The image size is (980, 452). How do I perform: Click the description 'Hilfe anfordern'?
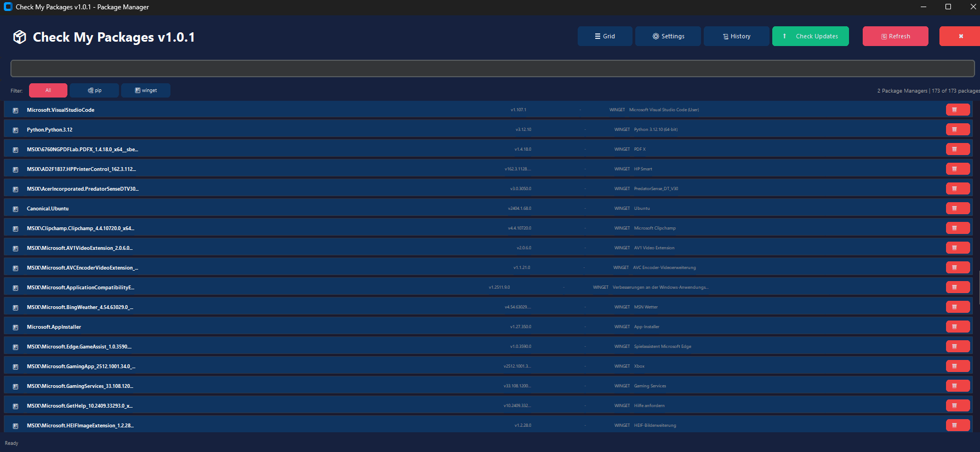pos(649,406)
